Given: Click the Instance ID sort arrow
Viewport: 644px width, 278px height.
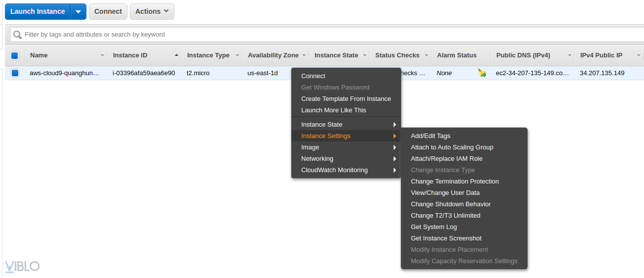Looking at the screenshot, I should 177,55.
